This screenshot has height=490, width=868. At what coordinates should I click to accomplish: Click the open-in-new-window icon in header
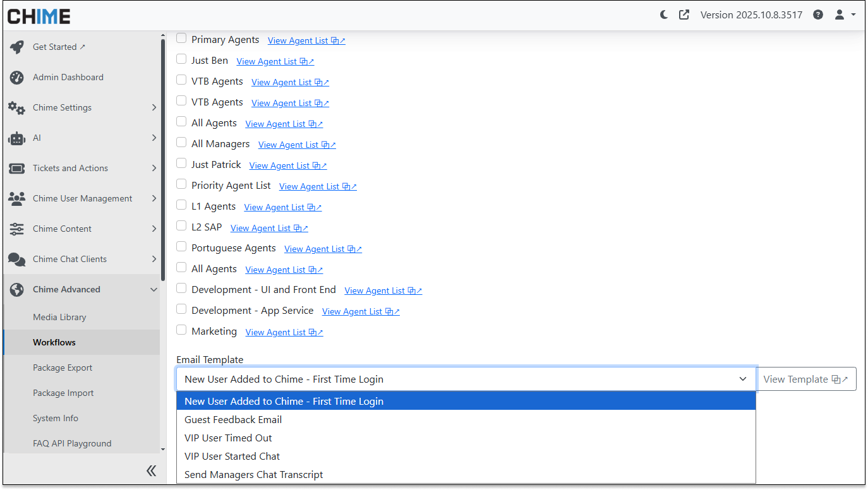tap(684, 15)
